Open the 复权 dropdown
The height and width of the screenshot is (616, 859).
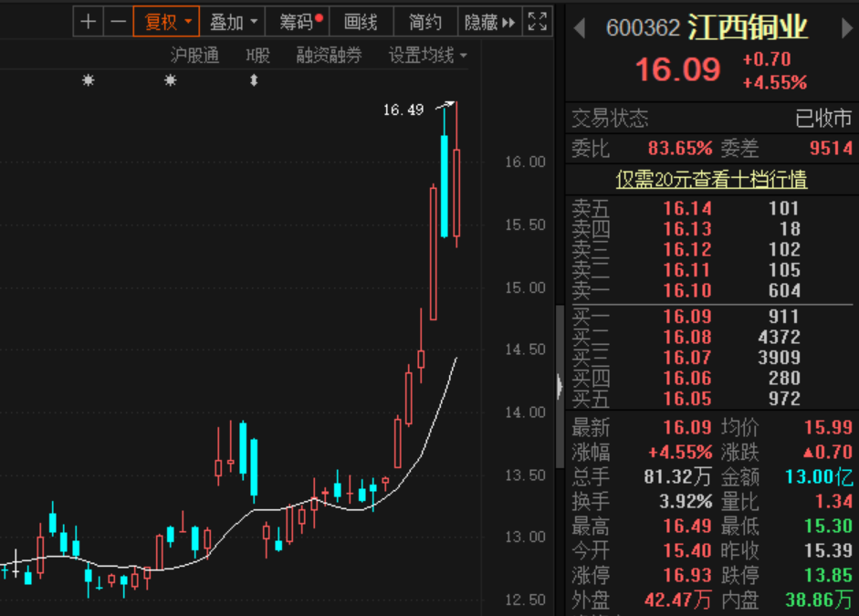click(166, 22)
